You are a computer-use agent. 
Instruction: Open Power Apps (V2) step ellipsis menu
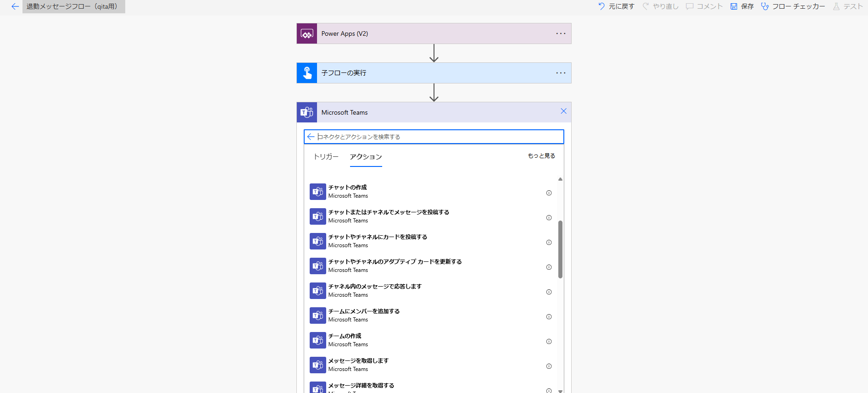pyautogui.click(x=561, y=33)
